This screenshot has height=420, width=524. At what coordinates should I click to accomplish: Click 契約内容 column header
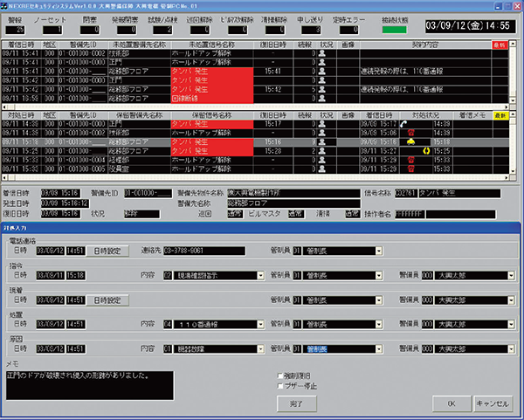(425, 45)
